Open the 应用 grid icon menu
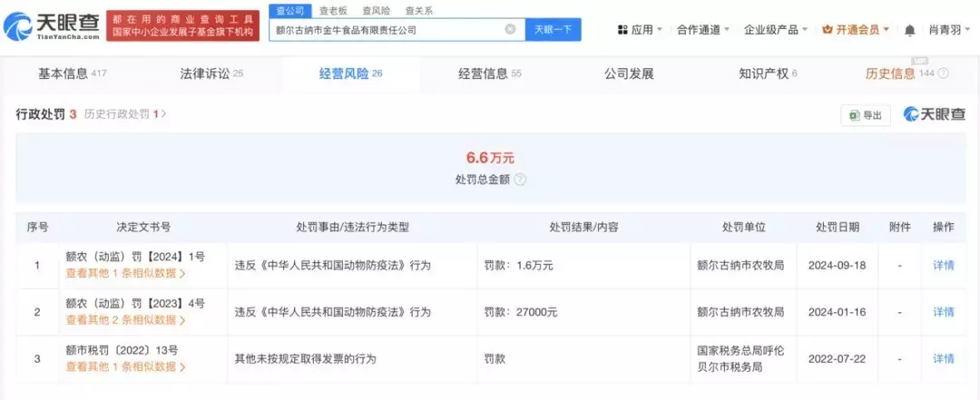980x400 pixels. point(622,29)
